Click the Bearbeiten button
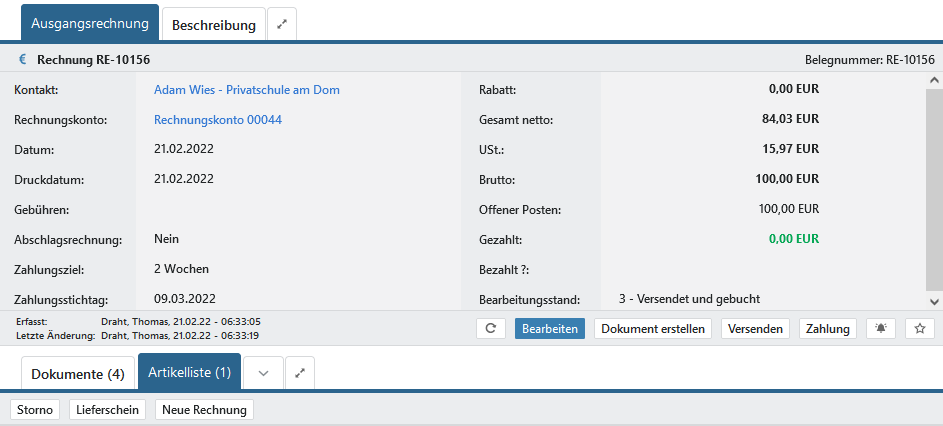 549,329
